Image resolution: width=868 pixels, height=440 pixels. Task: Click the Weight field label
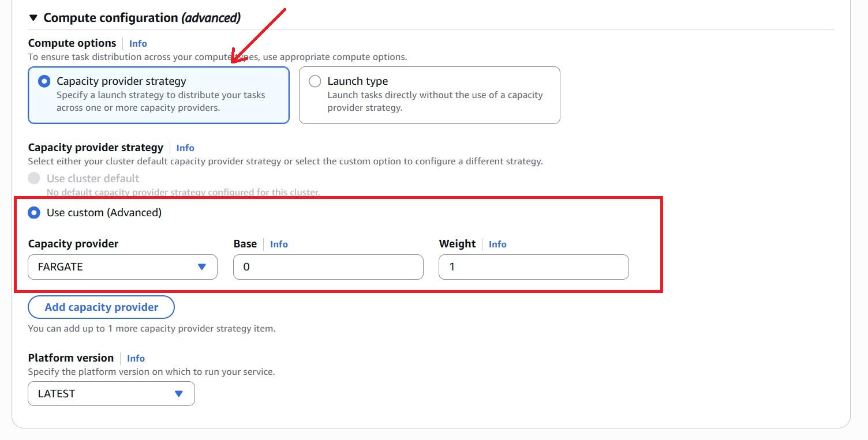(x=457, y=244)
